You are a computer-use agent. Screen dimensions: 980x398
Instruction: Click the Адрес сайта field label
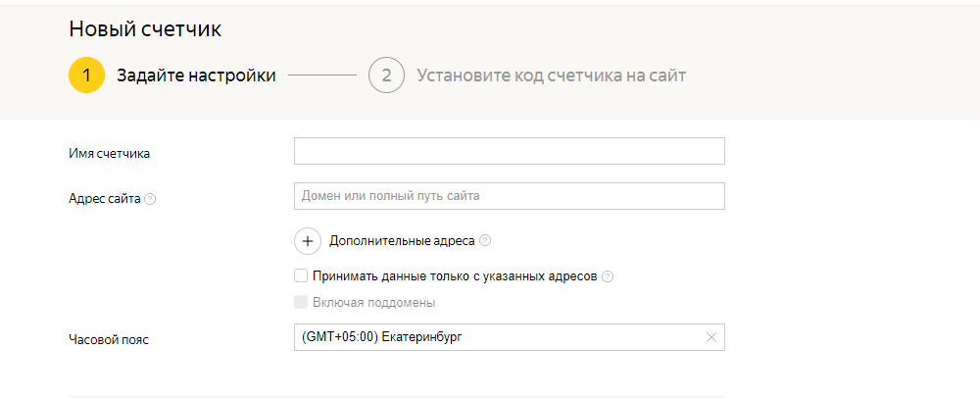pos(105,198)
